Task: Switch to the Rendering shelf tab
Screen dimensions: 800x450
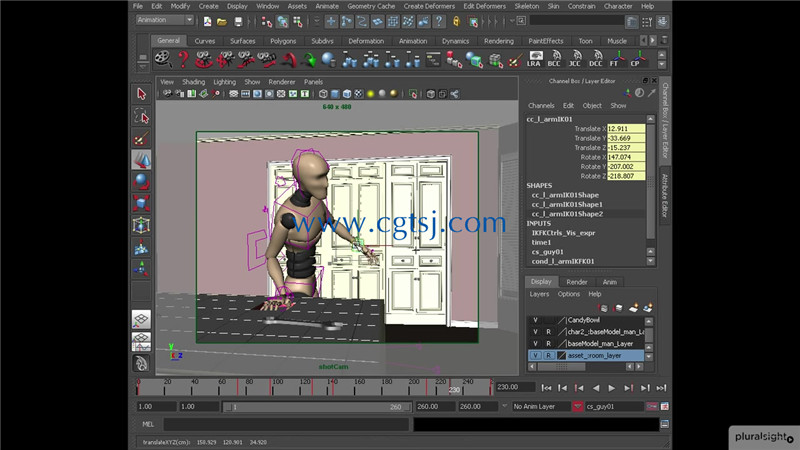Action: click(499, 41)
